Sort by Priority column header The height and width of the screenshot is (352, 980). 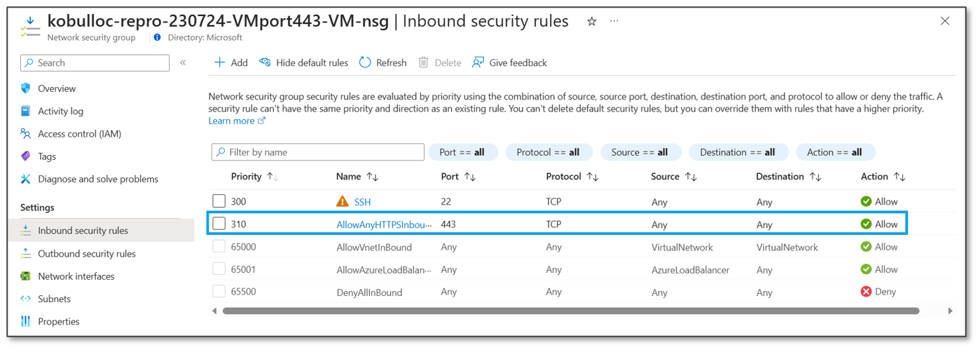coord(254,177)
